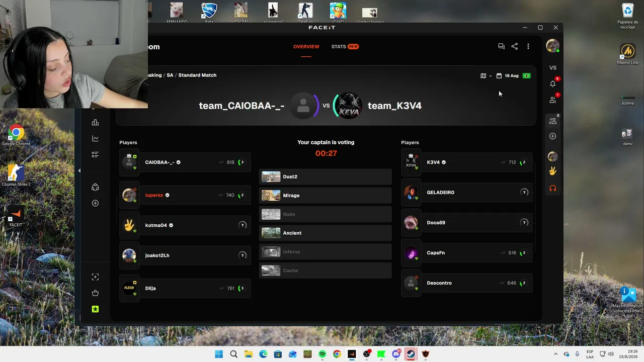Click the team_K3V4 KEVA logo
The height and width of the screenshot is (362, 644).
pos(348,106)
